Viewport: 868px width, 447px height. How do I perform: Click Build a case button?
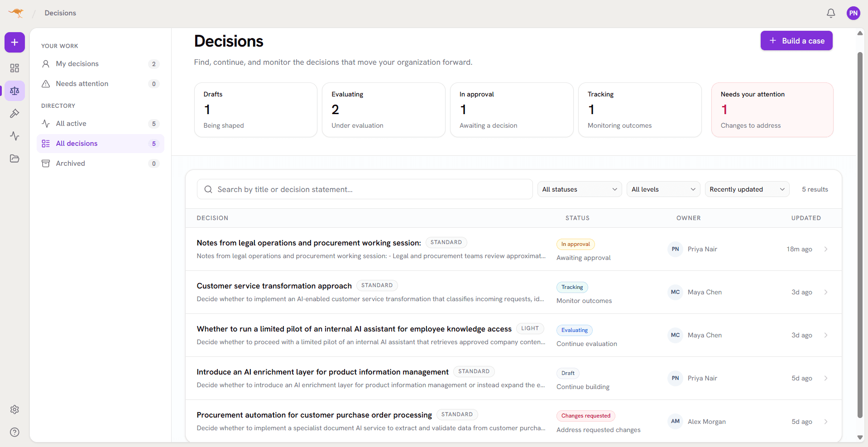pyautogui.click(x=796, y=41)
